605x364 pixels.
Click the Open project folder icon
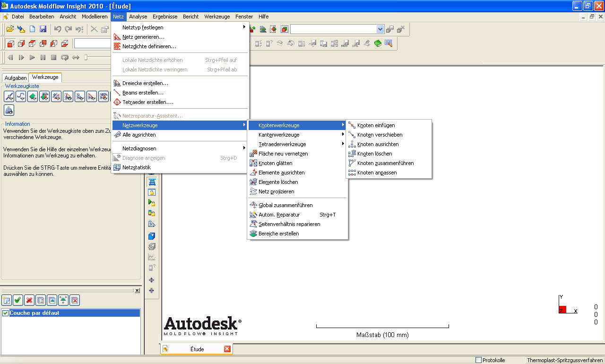click(10, 29)
